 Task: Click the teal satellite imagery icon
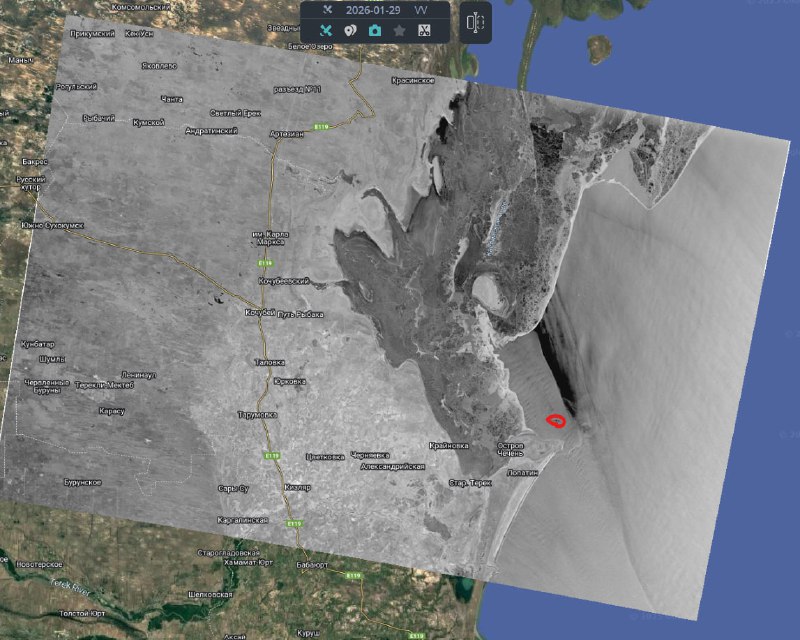[x=325, y=31]
